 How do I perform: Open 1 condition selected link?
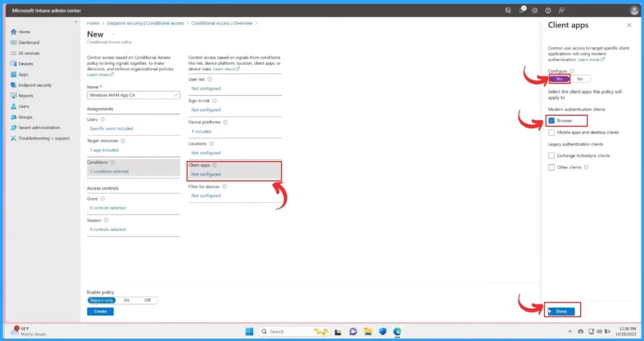point(109,171)
